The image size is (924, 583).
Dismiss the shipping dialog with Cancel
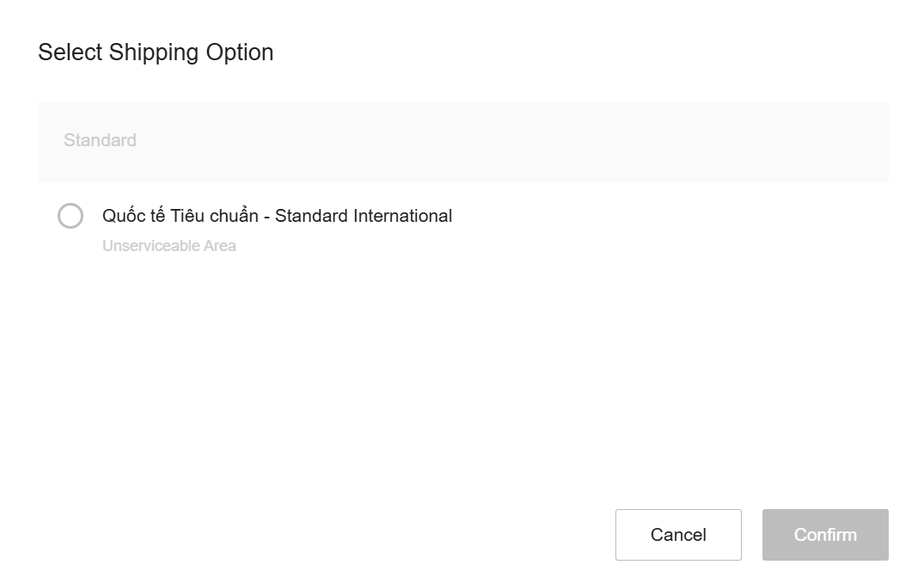click(x=678, y=535)
